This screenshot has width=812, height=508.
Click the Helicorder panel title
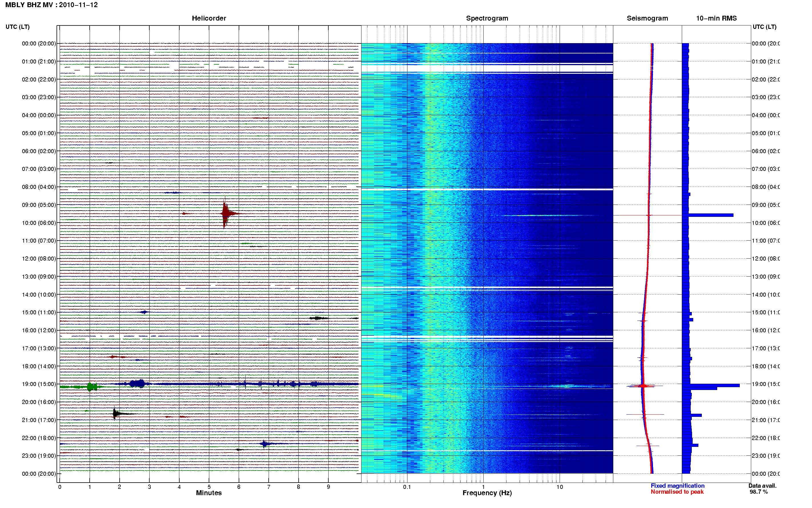pyautogui.click(x=209, y=18)
